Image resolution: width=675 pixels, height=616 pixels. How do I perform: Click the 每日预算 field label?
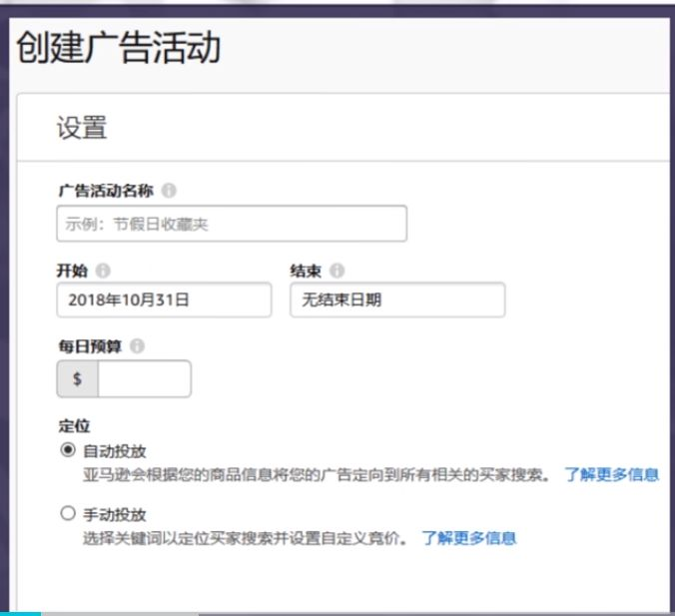coord(90,346)
